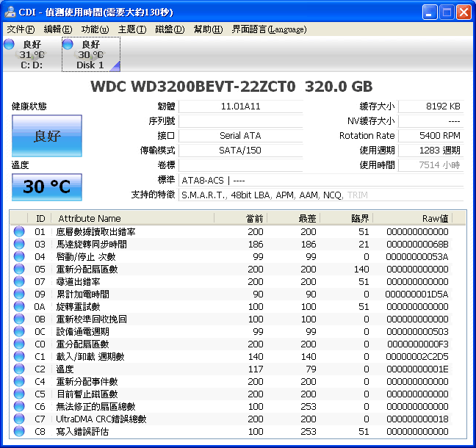Click the 韌體 firmware field 11.01A11

pos(240,106)
